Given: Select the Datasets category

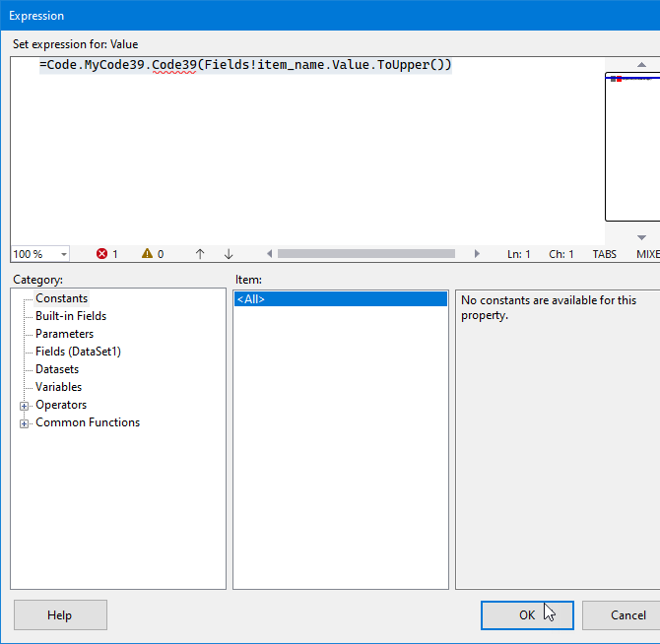Looking at the screenshot, I should click(x=57, y=369).
